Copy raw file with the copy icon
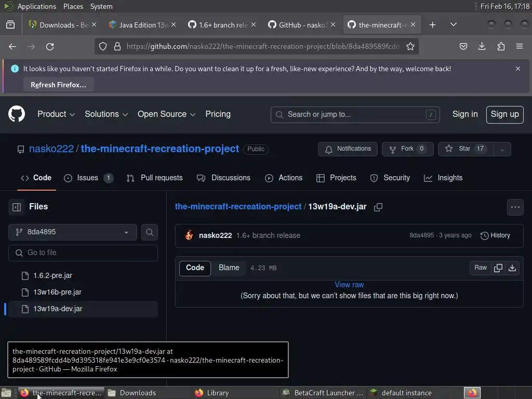The height and width of the screenshot is (399, 532). [498, 268]
